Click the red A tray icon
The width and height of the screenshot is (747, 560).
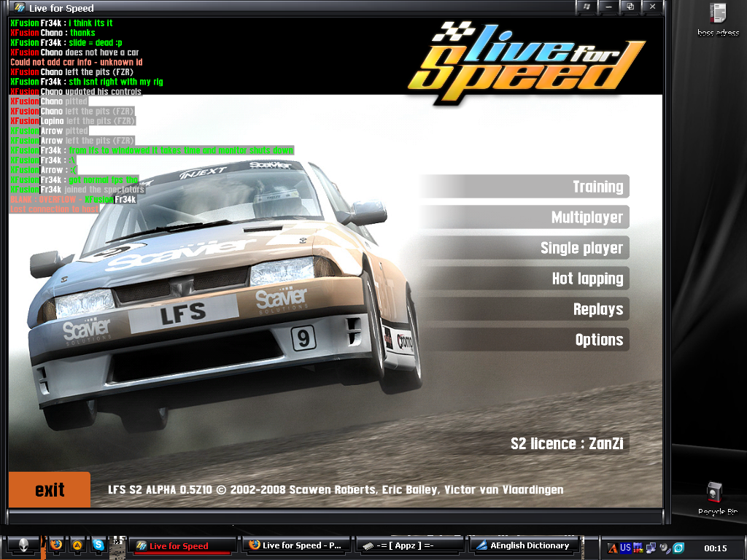[x=613, y=548]
